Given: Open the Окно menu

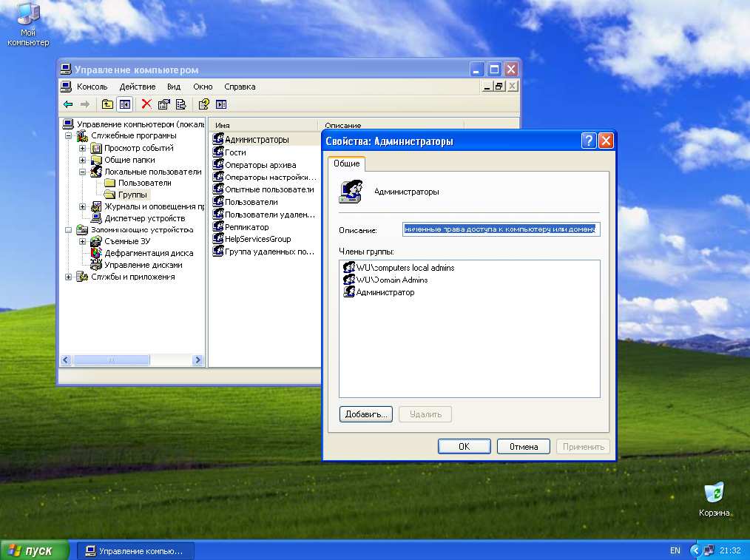Looking at the screenshot, I should [203, 87].
